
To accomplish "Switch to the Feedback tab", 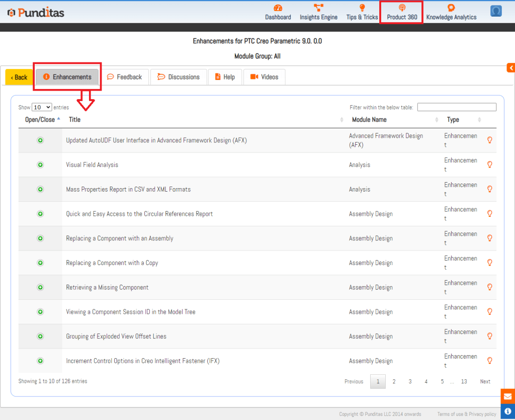I will point(124,77).
